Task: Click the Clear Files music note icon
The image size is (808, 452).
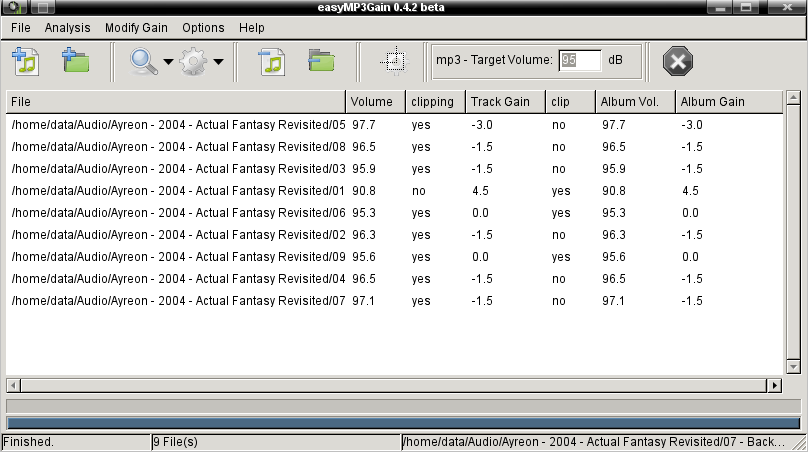Action: point(272,62)
